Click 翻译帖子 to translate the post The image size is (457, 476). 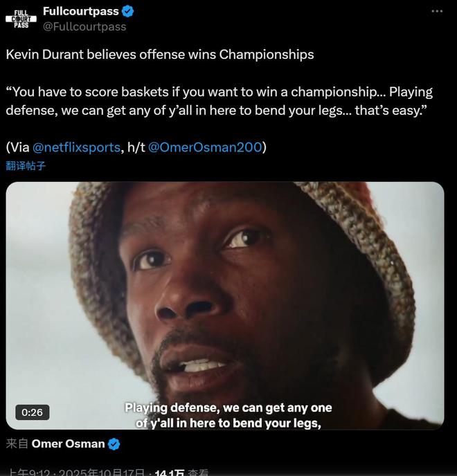[x=26, y=166]
